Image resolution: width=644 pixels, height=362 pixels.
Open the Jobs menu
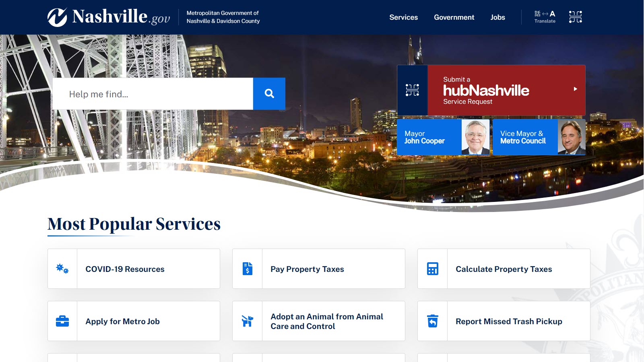click(x=497, y=17)
